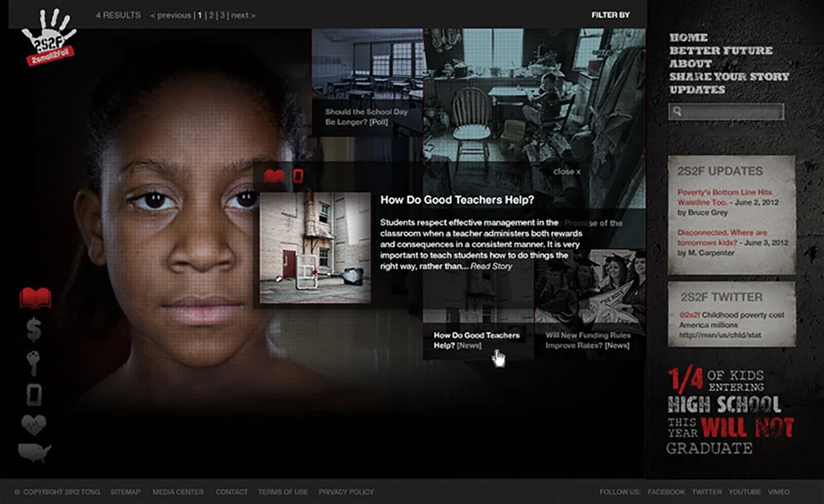Image resolution: width=824 pixels, height=504 pixels.
Task: Click the book icon in story popup
Action: click(x=274, y=176)
